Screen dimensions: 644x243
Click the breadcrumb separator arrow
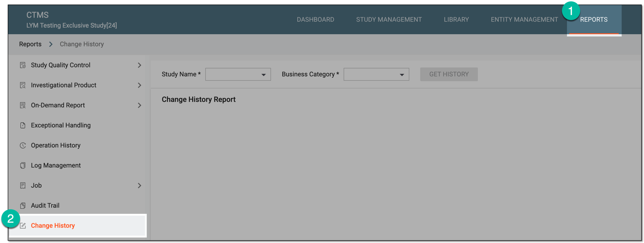coord(51,44)
